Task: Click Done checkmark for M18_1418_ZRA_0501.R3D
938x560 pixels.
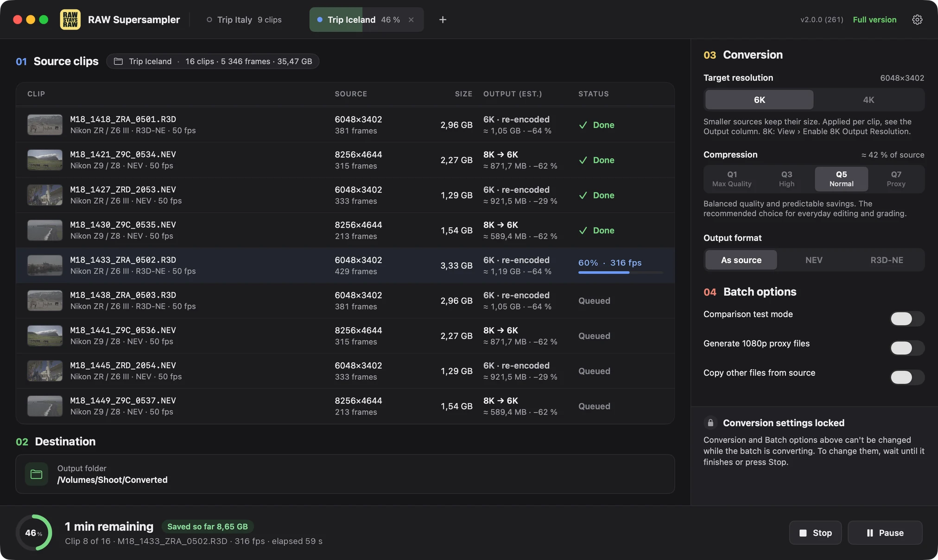Action: tap(583, 125)
